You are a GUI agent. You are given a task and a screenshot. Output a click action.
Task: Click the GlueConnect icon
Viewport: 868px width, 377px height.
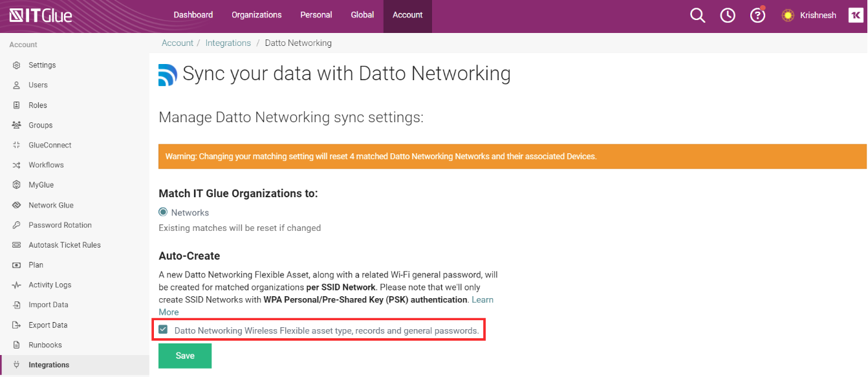tap(17, 145)
